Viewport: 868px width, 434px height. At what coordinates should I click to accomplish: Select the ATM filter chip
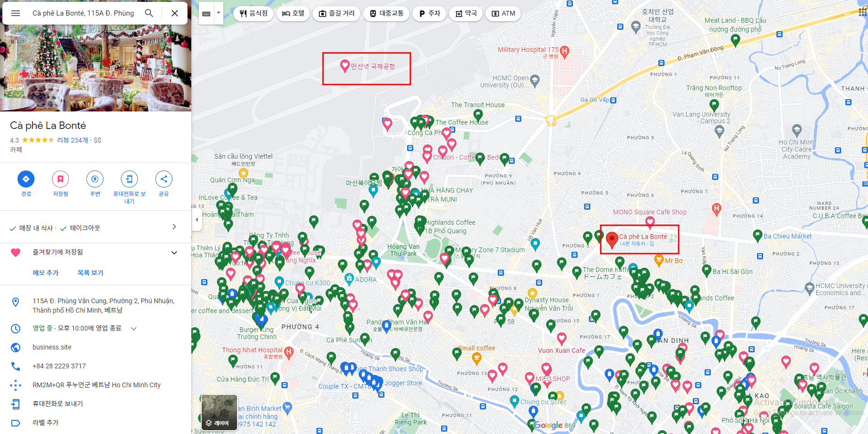(503, 14)
